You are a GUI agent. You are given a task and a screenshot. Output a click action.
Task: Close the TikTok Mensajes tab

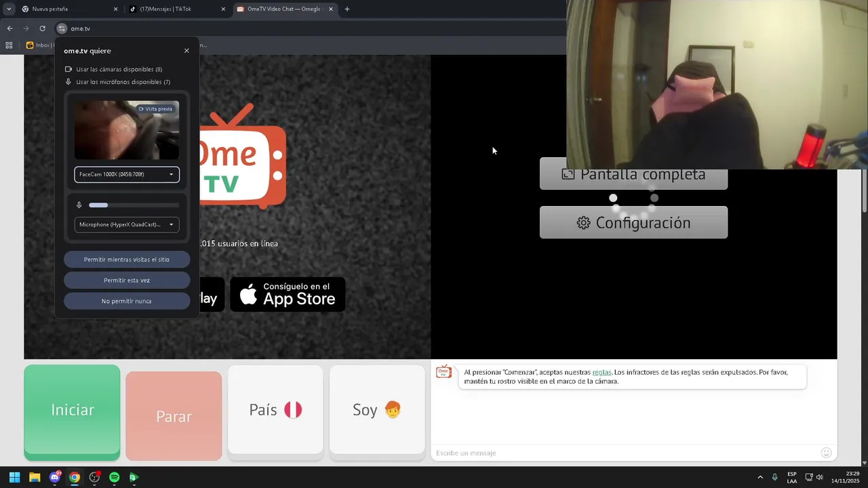click(223, 9)
